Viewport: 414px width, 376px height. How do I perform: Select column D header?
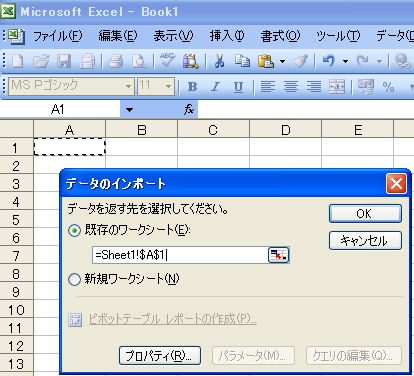(286, 130)
